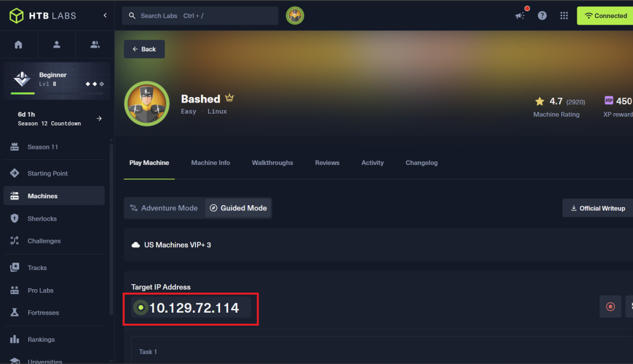
Task: Collapse the sidebar with the chevron
Action: [x=105, y=15]
